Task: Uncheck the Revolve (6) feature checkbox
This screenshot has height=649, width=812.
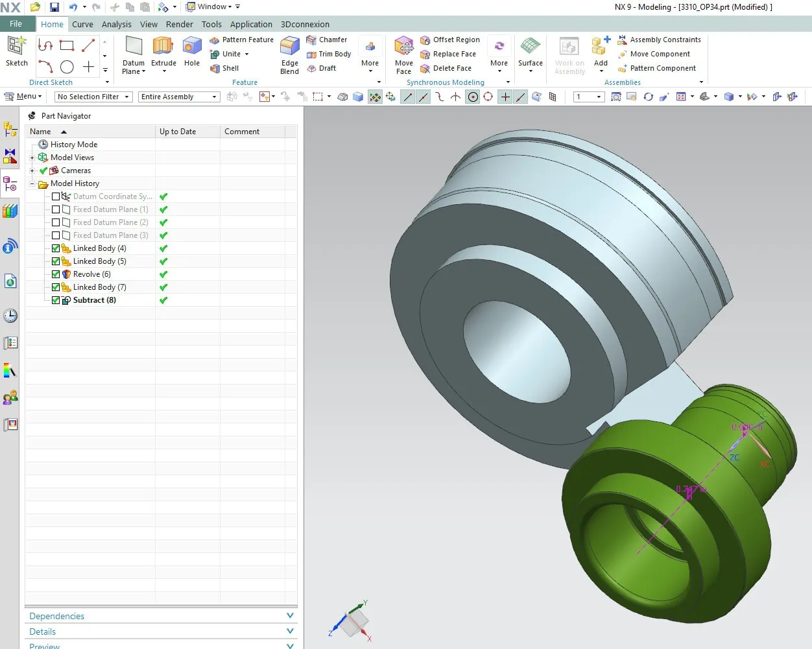Action: pyautogui.click(x=56, y=274)
